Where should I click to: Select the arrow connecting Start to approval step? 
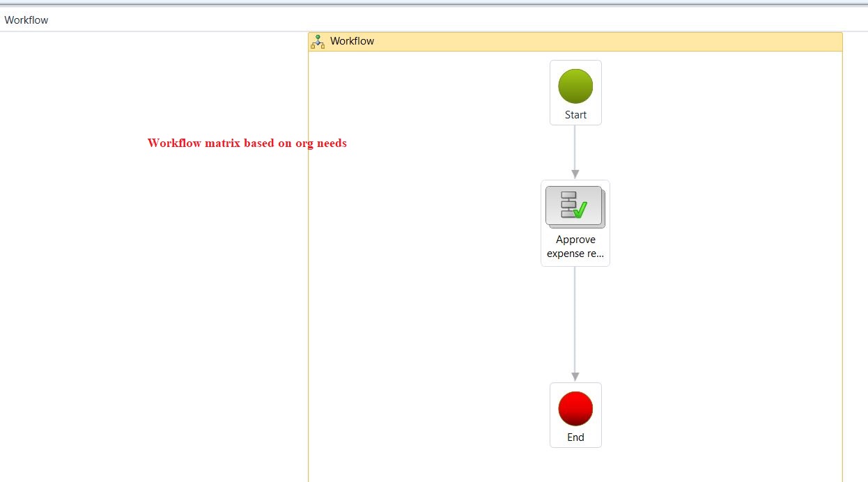click(575, 150)
